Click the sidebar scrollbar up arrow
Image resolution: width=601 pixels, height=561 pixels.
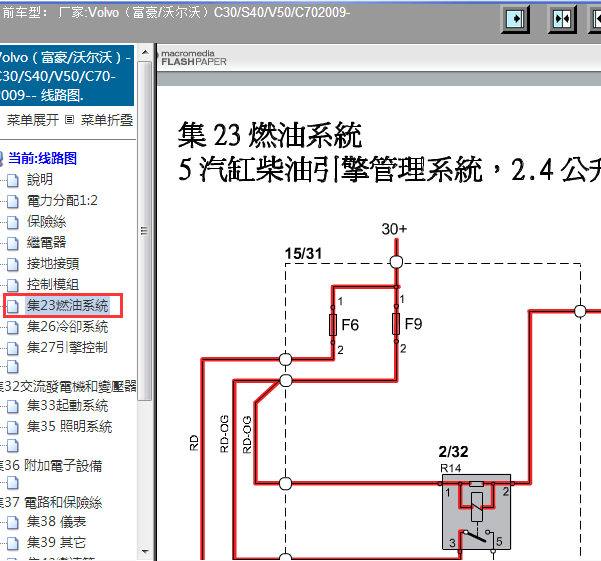coord(145,52)
